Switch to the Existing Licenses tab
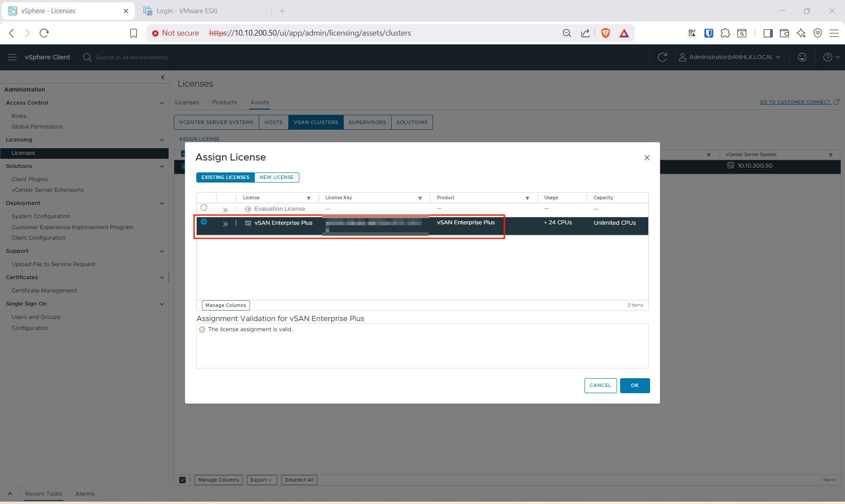 pos(225,177)
